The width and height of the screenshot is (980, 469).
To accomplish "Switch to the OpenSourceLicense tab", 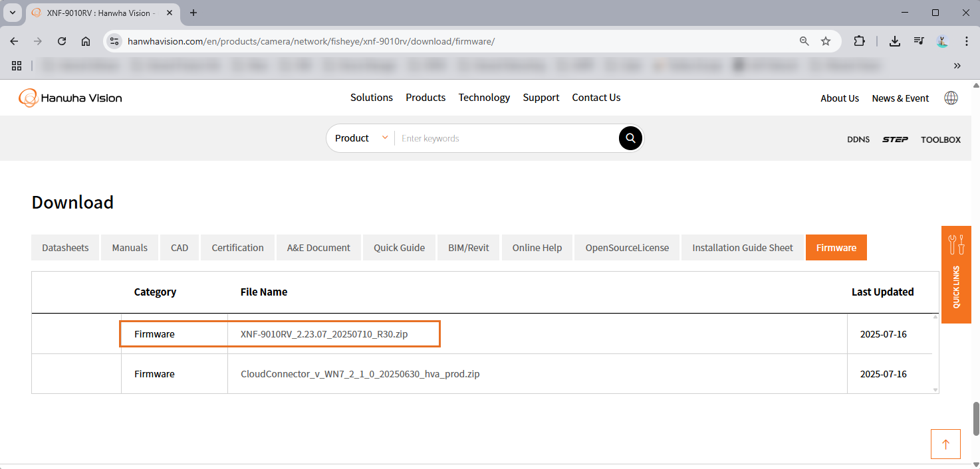I will pos(627,247).
